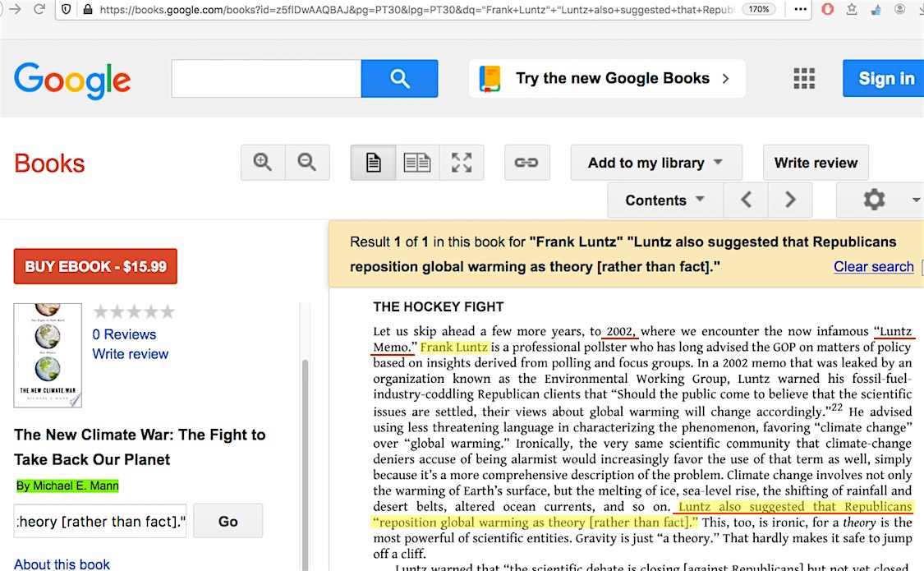Click the zoom in magnifier icon

tap(263, 163)
